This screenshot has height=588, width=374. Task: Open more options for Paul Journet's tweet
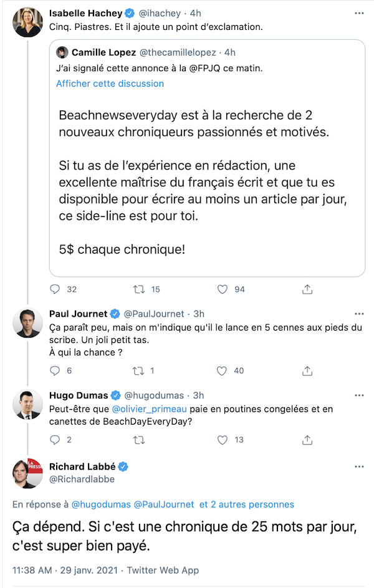pyautogui.click(x=359, y=314)
